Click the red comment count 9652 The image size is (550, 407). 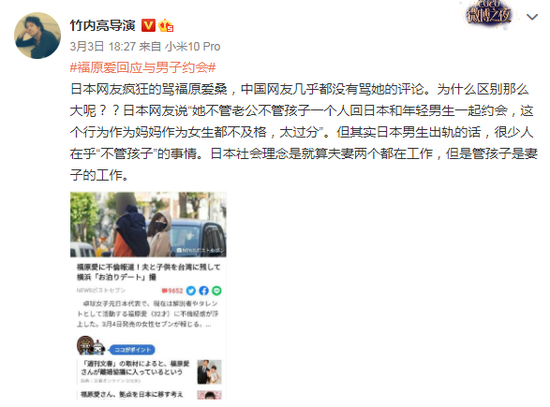pyautogui.click(x=172, y=291)
